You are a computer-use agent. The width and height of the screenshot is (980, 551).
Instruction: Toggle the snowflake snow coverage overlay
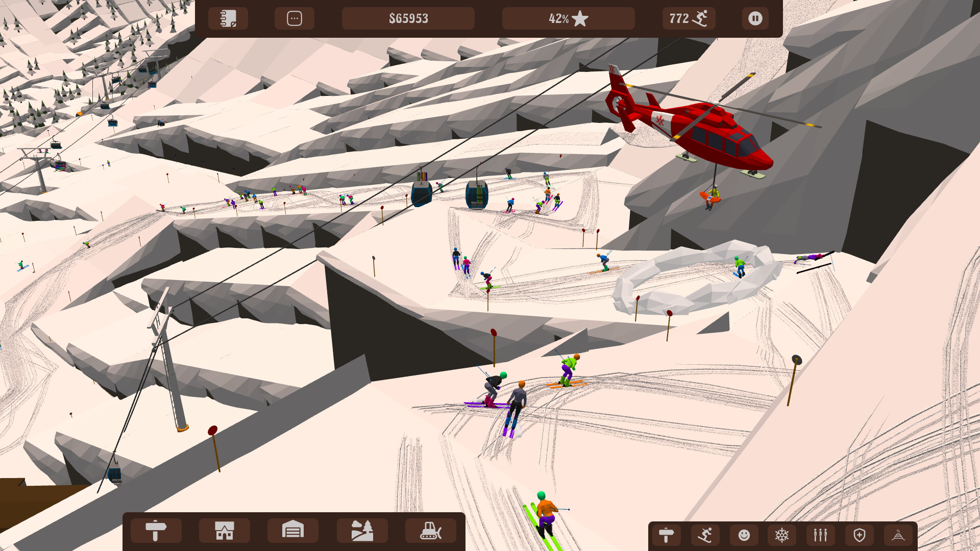click(x=782, y=535)
